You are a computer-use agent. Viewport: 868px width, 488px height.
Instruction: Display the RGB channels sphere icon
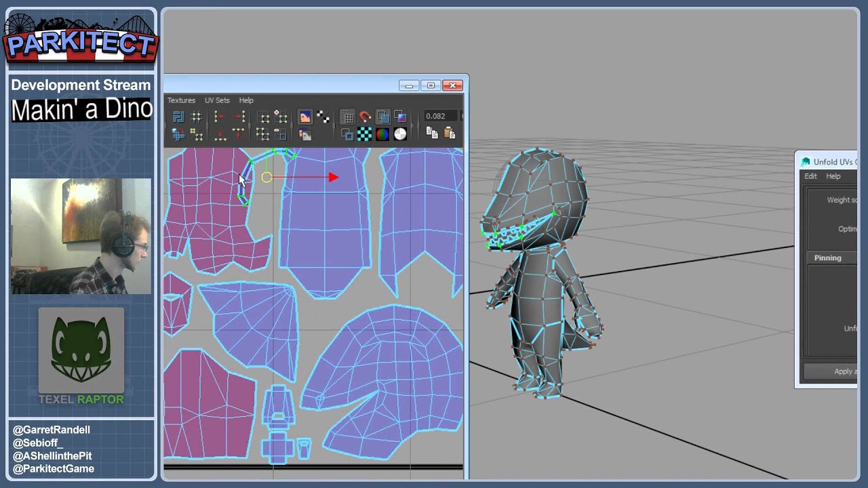click(382, 134)
